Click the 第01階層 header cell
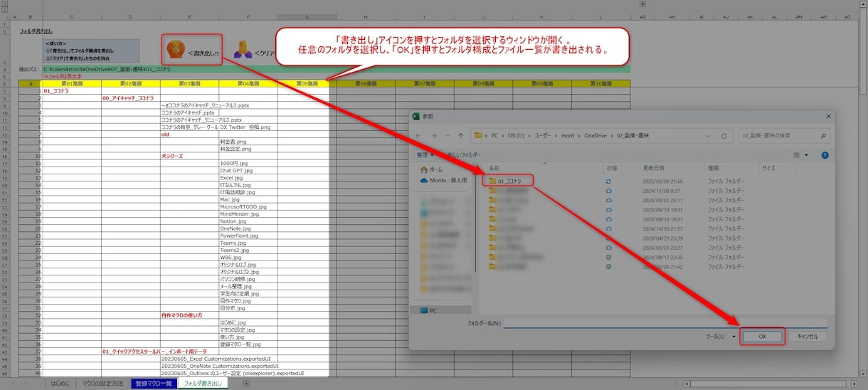Screen dimensions: 868x390 click(x=72, y=83)
